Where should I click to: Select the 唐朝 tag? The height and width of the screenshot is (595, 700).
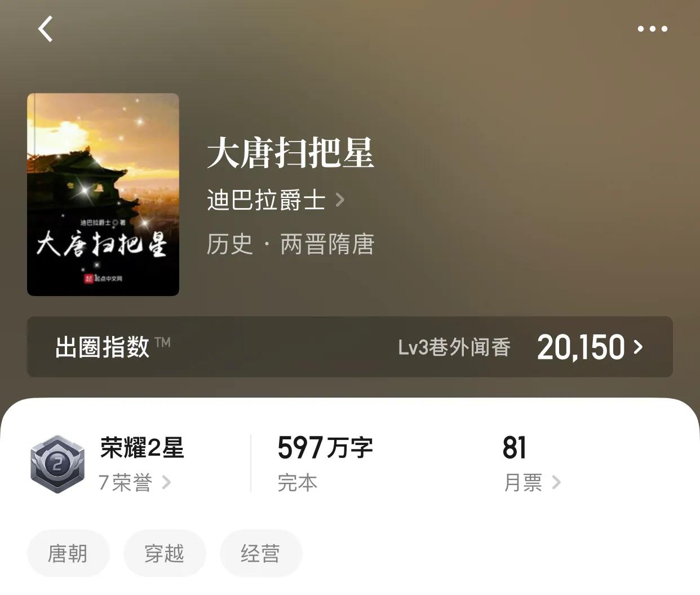(x=68, y=553)
